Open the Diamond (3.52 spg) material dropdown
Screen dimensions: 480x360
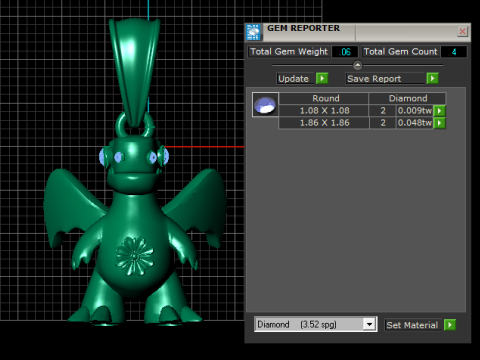pos(315,324)
